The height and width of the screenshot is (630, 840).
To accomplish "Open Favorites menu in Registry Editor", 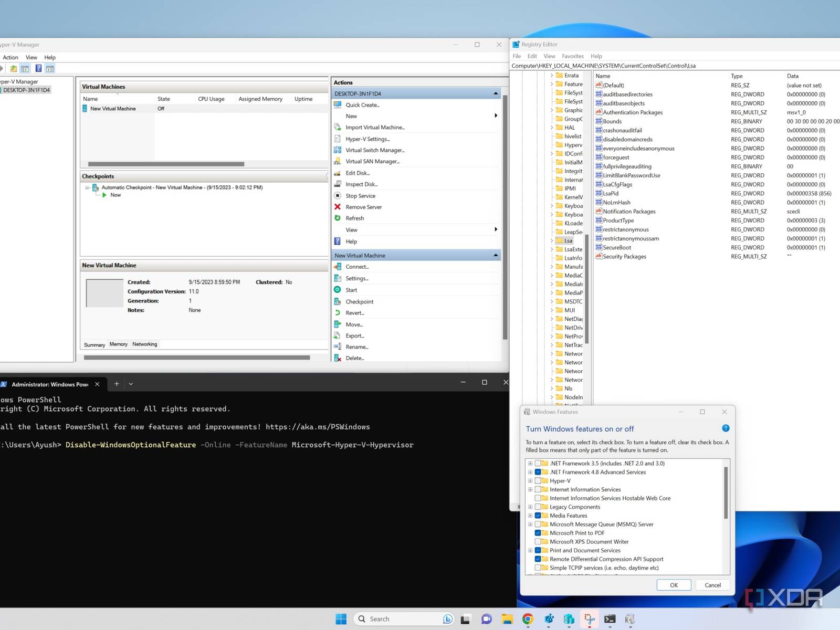I will 572,56.
